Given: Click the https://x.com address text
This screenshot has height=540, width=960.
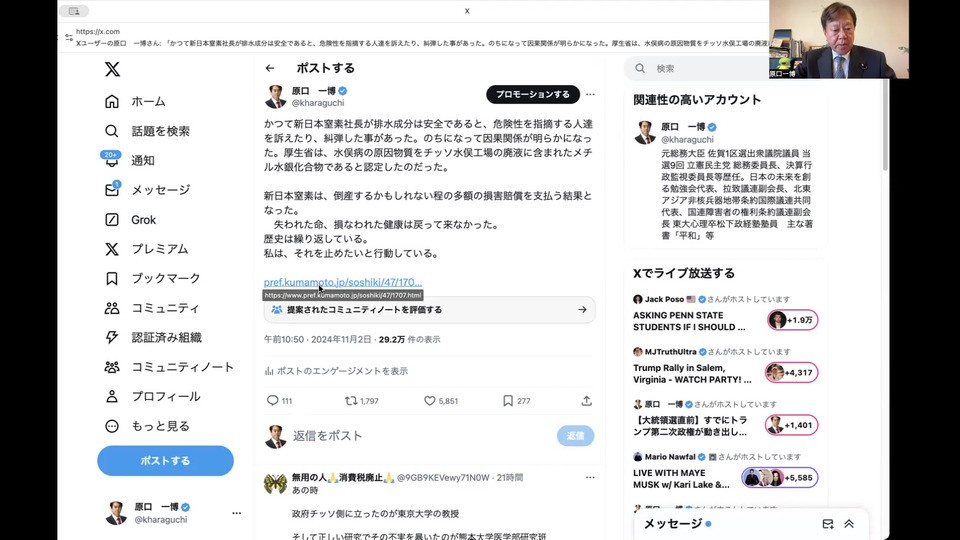Looking at the screenshot, I should click(x=98, y=31).
